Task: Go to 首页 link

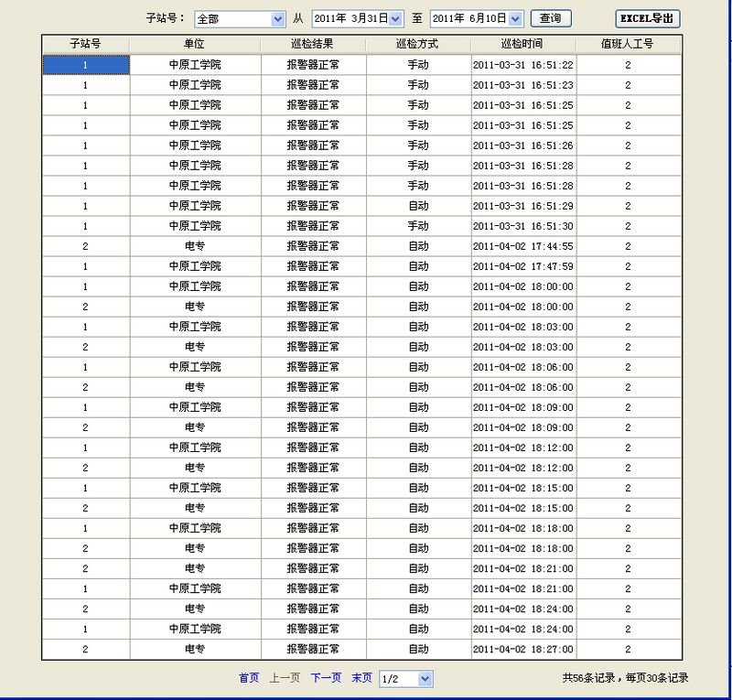Action: click(248, 678)
